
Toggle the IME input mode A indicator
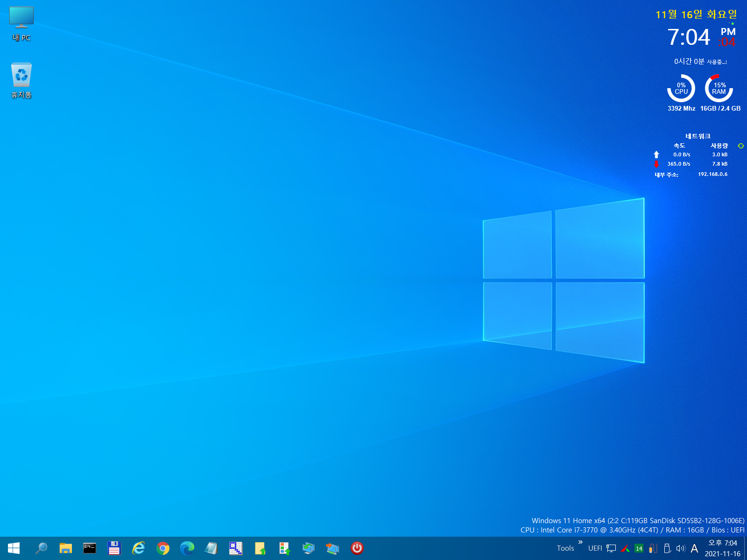pos(695,548)
